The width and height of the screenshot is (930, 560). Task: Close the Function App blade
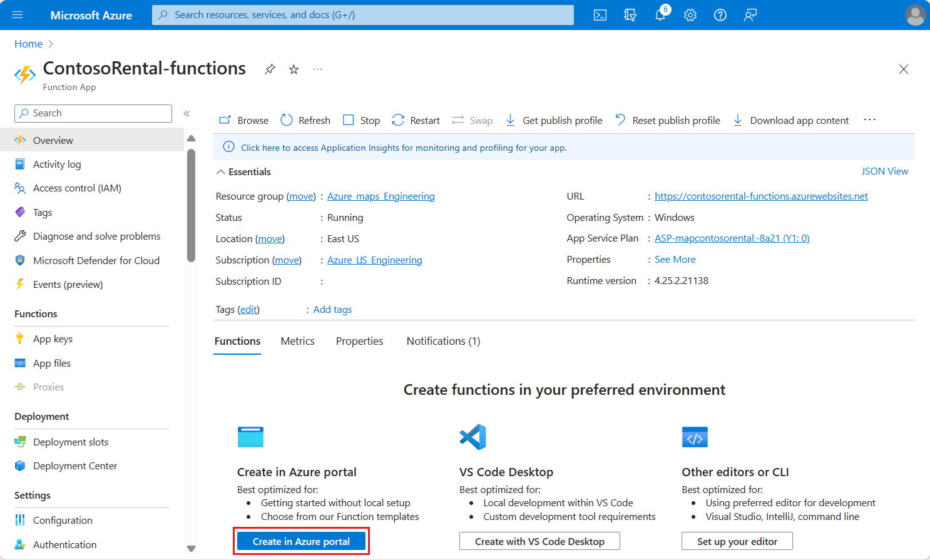pyautogui.click(x=904, y=69)
